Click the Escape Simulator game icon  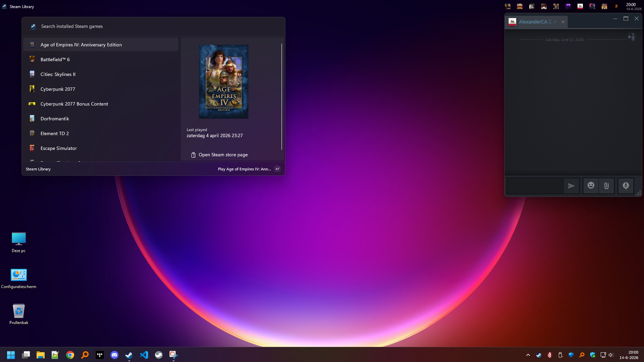click(32, 148)
